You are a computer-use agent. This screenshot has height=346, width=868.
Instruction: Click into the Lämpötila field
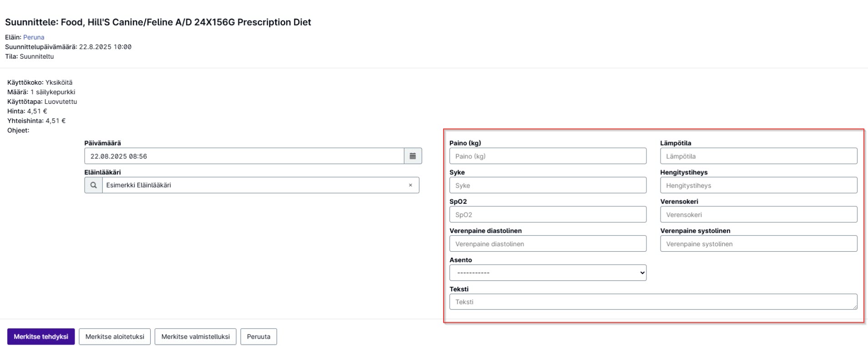pos(759,156)
